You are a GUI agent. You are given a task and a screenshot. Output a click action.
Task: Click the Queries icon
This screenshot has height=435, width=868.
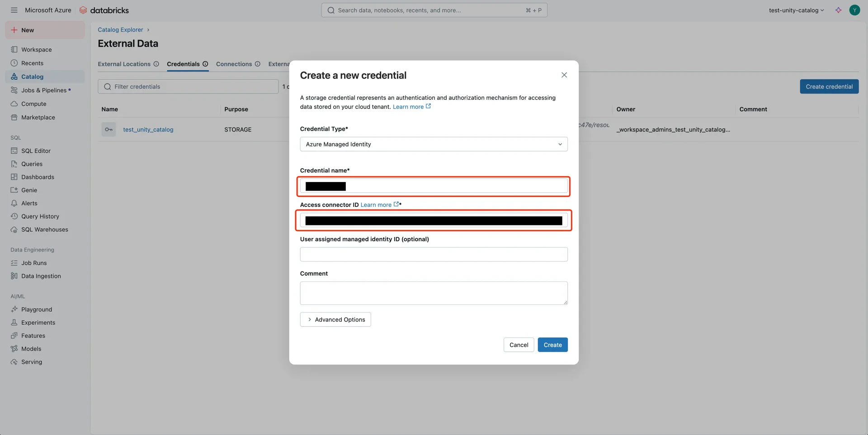[x=14, y=164]
